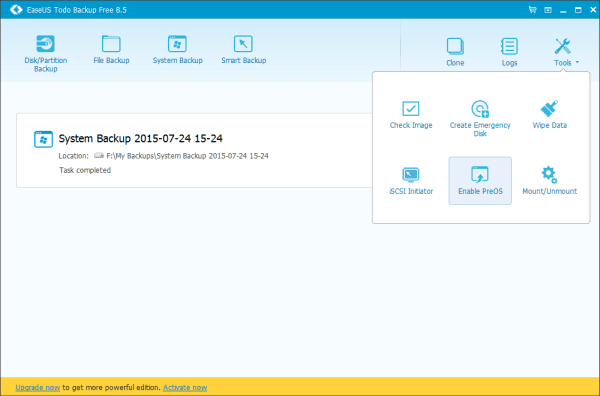The image size is (600, 396).
Task: Click Enable PreOS option
Action: pos(480,181)
